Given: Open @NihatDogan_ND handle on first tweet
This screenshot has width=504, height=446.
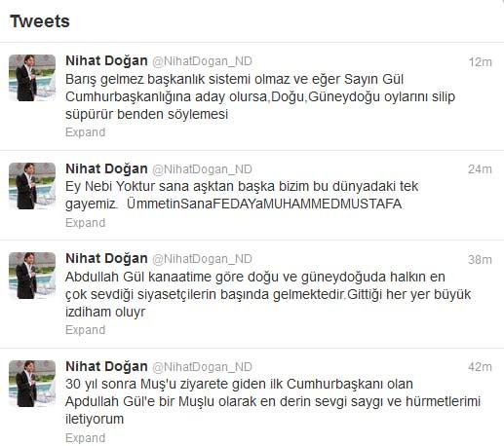Looking at the screenshot, I should tap(202, 61).
